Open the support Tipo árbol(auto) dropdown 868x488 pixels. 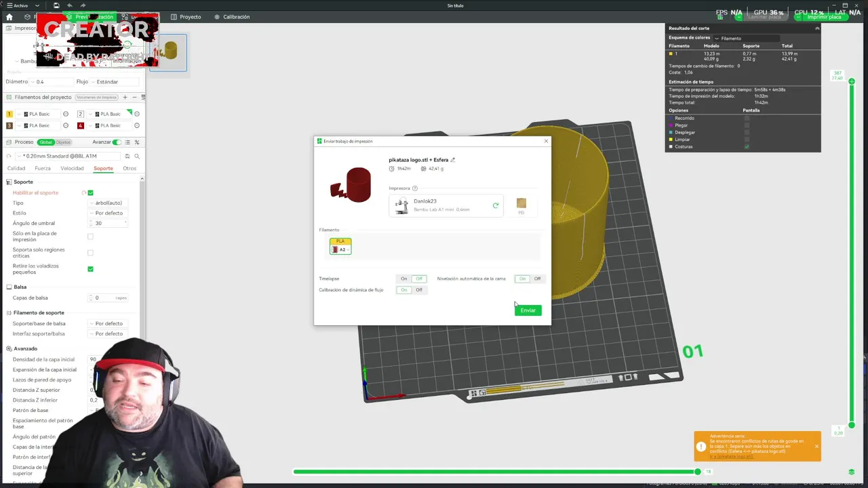pos(108,203)
